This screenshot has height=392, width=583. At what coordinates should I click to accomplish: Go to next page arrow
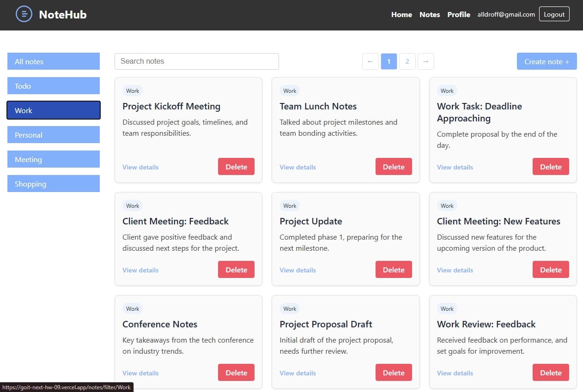tap(426, 61)
